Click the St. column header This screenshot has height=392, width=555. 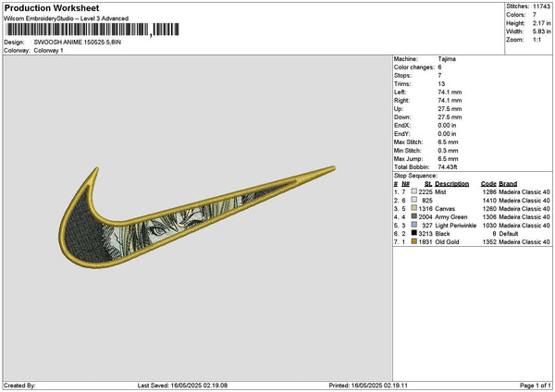[428, 184]
